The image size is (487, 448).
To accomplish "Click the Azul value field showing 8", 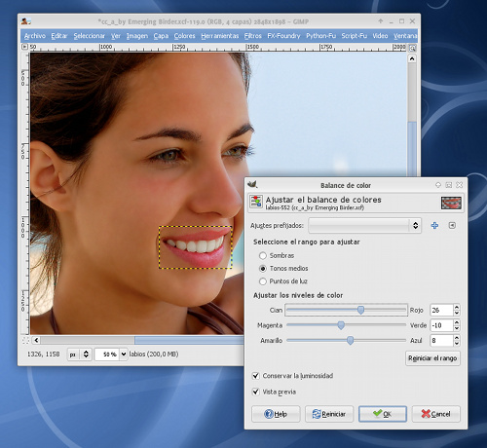I will click(x=441, y=340).
